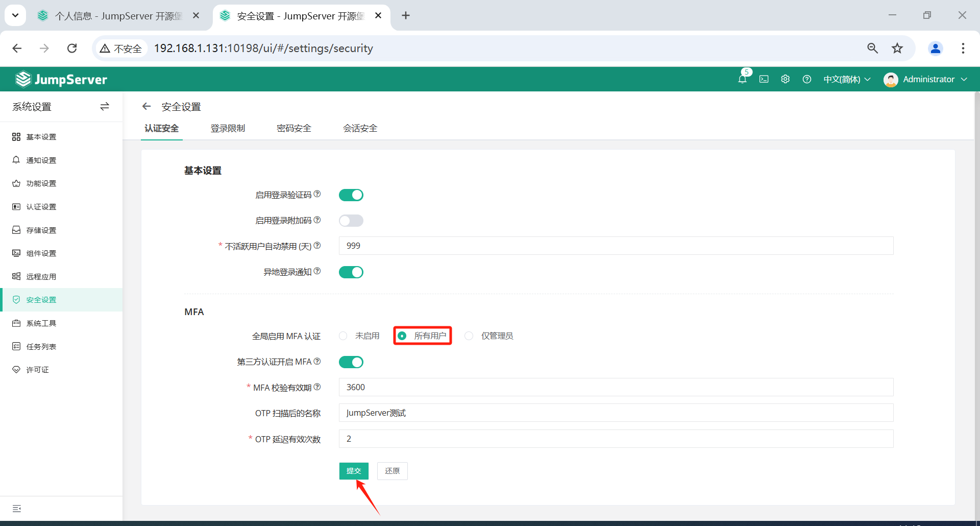Expand the Administrator user menu arrow

pyautogui.click(x=964, y=79)
